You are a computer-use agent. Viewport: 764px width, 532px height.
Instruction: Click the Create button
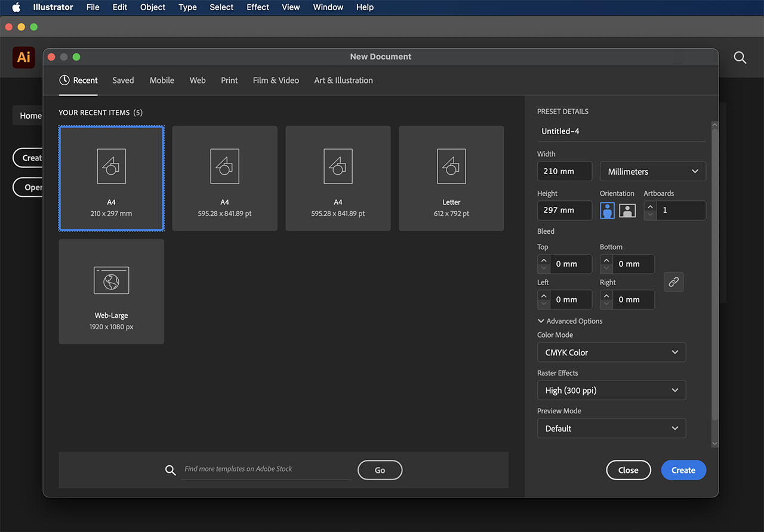point(683,470)
